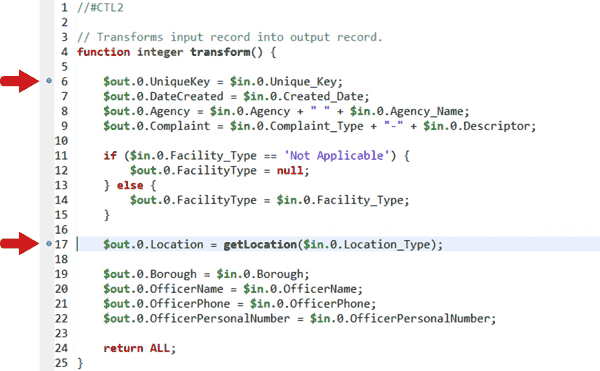Click the $out.0.Complaint assignment line
The image size is (600, 371).
pyautogui.click(x=320, y=126)
